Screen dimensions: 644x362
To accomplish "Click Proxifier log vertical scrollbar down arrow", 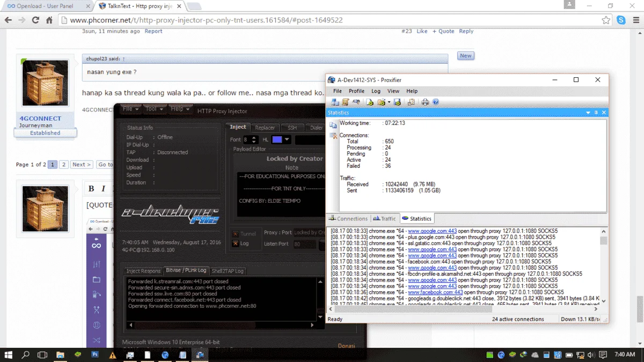I will 604,301.
